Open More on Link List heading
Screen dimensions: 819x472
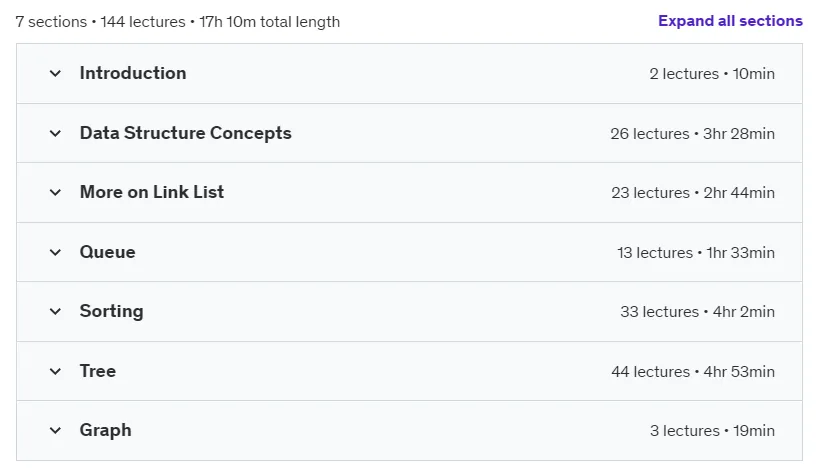click(151, 192)
